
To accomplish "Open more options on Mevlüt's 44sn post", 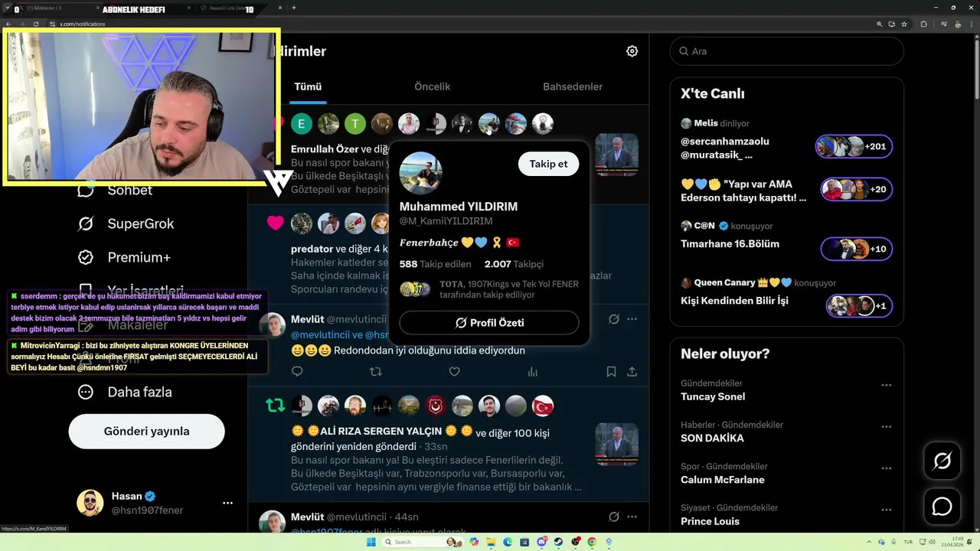I will click(x=632, y=517).
